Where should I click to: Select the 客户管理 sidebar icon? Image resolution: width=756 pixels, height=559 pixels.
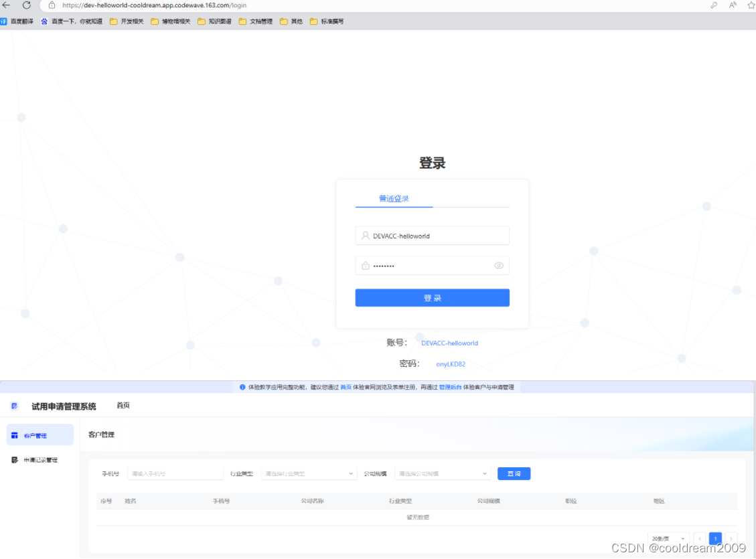point(14,434)
